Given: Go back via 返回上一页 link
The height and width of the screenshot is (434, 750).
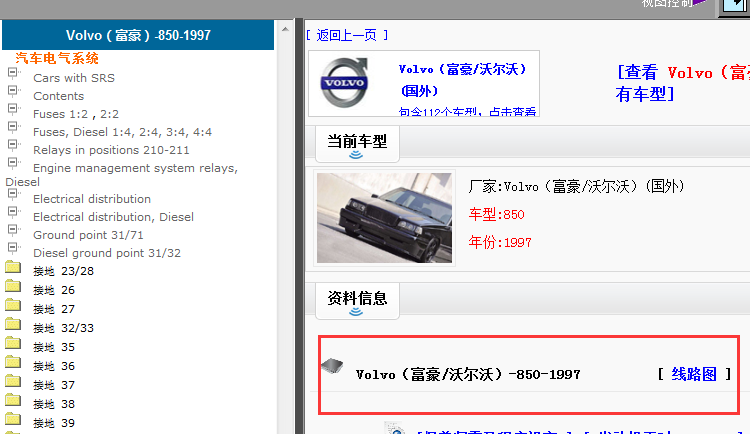Looking at the screenshot, I should (x=347, y=35).
